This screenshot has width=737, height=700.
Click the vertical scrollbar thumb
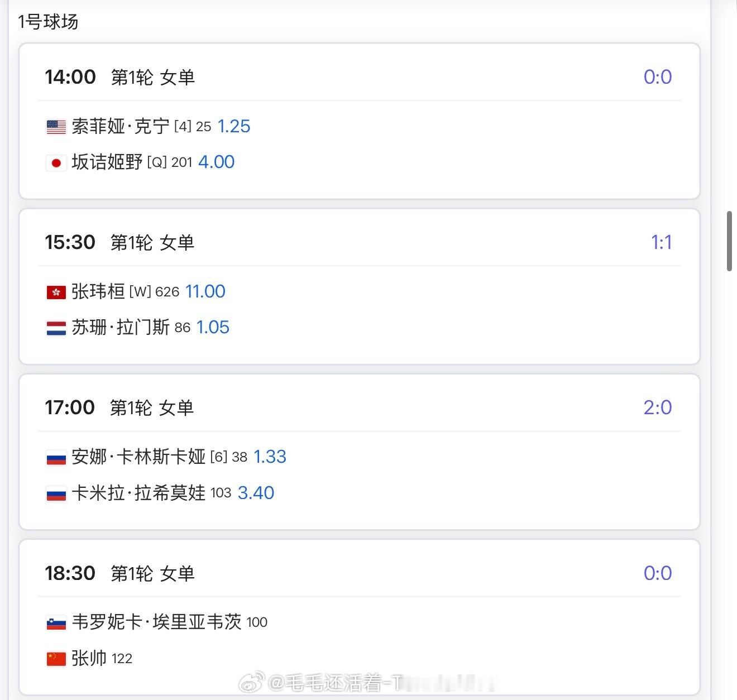coord(729,241)
